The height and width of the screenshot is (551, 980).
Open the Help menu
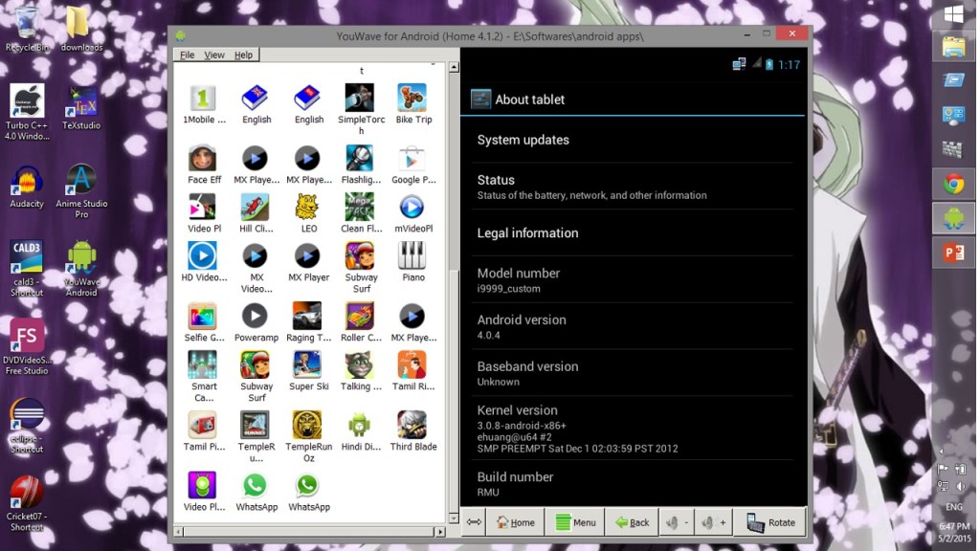coord(243,55)
